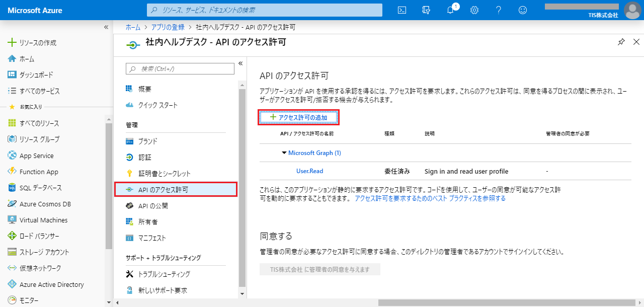Open モニター icon in sidebar
Image resolution: width=644 pixels, height=307 pixels.
pos(12,300)
